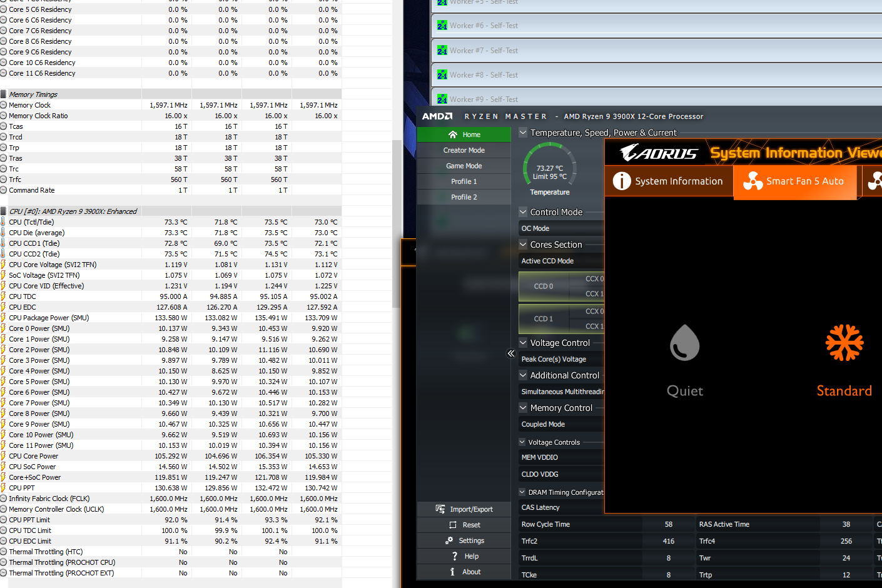
Task: Collapse the Control Mode section
Action: pyautogui.click(x=524, y=212)
